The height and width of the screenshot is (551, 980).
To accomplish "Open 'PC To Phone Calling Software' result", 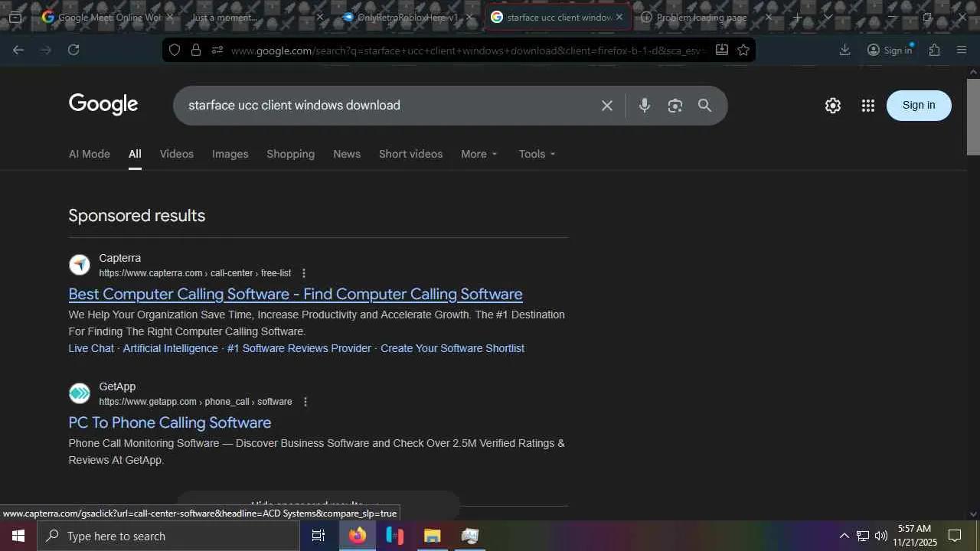I will (x=170, y=422).
